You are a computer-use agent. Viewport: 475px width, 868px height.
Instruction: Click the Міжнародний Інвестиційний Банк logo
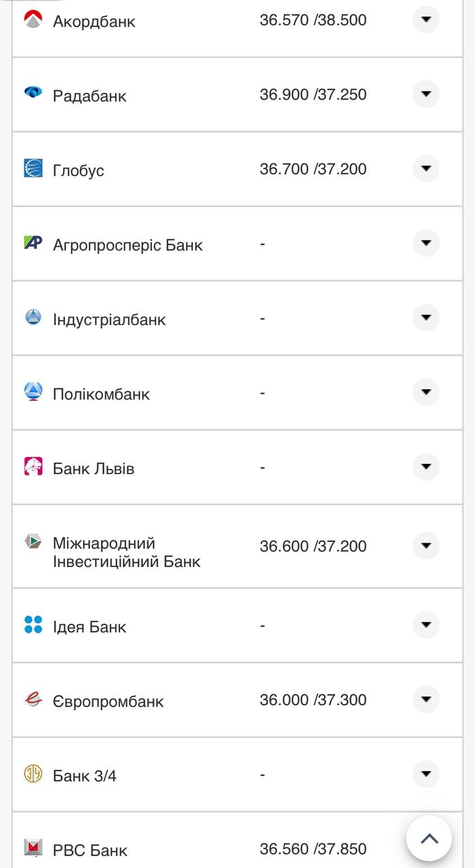click(33, 541)
